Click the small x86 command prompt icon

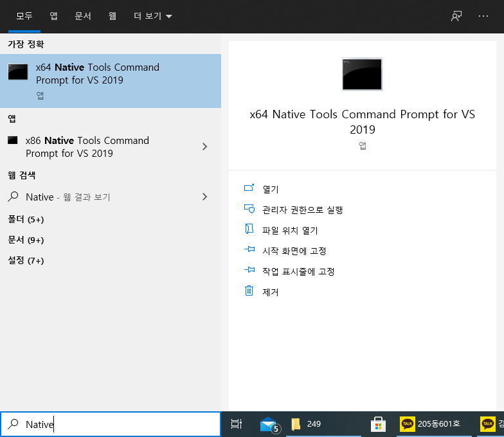pyautogui.click(x=13, y=140)
